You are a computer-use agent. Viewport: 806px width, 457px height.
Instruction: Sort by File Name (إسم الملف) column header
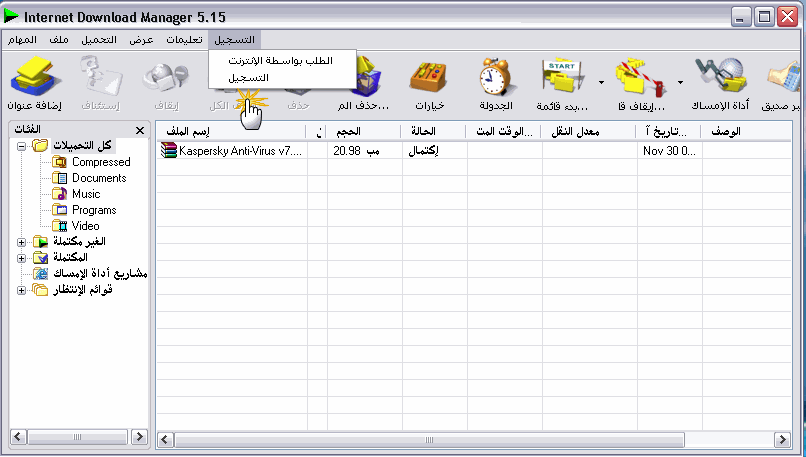pyautogui.click(x=231, y=132)
